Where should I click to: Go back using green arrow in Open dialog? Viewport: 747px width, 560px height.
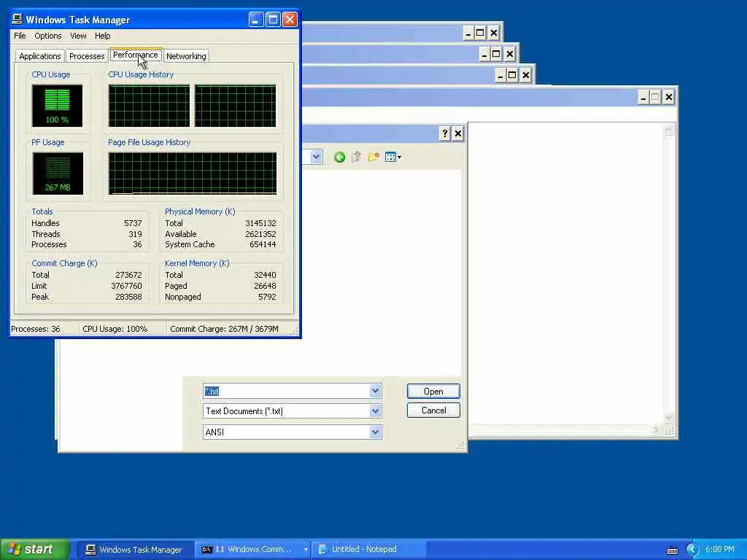[339, 157]
